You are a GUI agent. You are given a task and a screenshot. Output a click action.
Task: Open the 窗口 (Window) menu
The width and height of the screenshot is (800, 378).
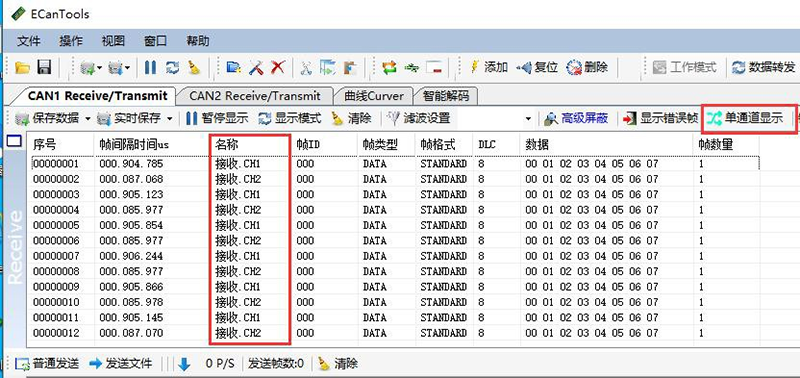(155, 41)
